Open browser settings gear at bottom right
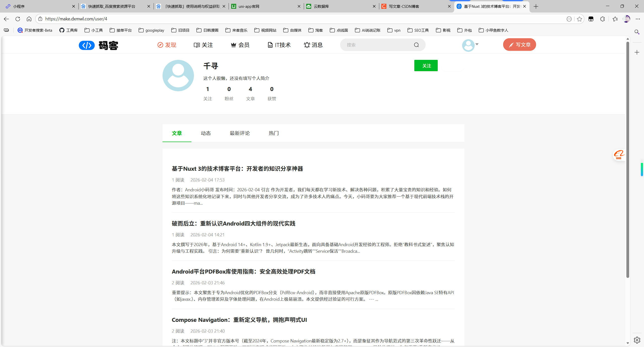The width and height of the screenshot is (644, 347). [x=637, y=340]
